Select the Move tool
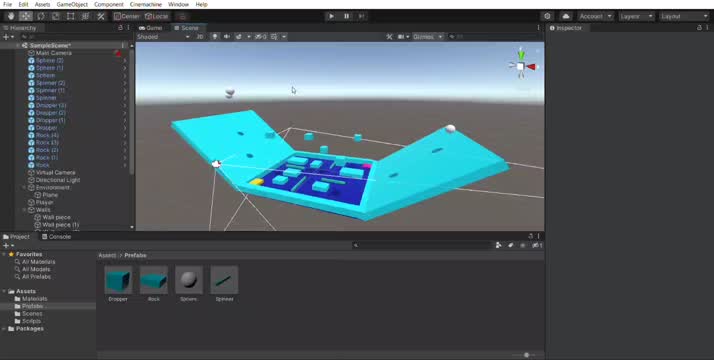The width and height of the screenshot is (714, 360). click(26, 16)
